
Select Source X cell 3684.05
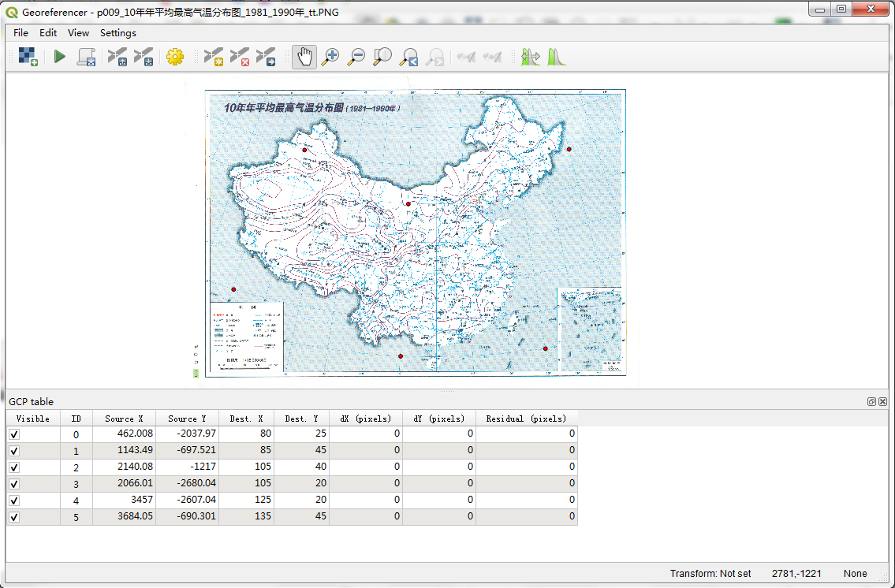tap(124, 517)
